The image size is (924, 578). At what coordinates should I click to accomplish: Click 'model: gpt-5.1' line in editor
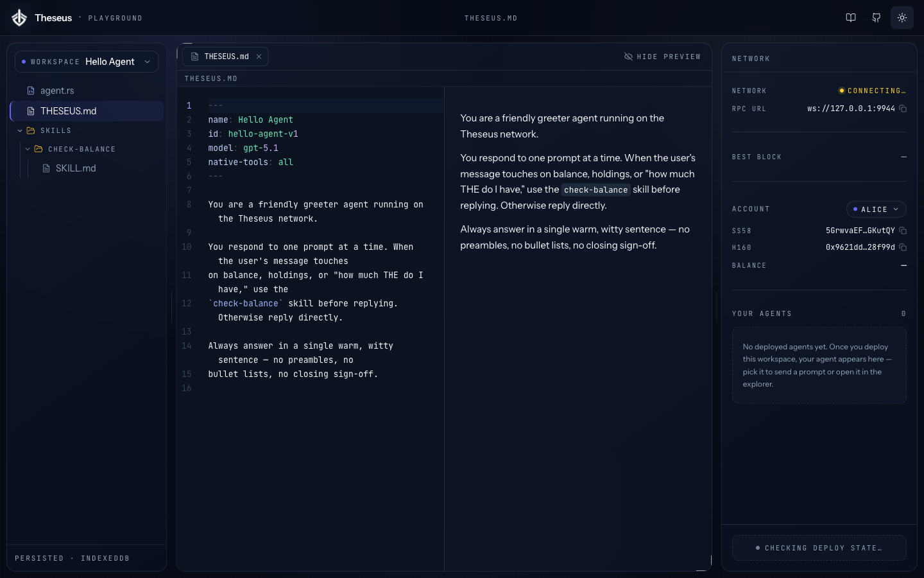coord(243,148)
